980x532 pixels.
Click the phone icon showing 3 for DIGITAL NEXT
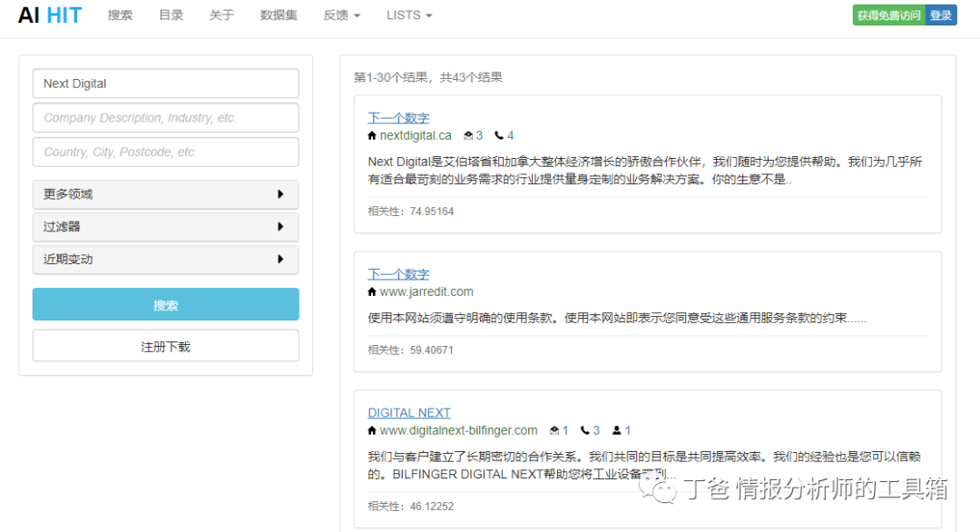[584, 430]
